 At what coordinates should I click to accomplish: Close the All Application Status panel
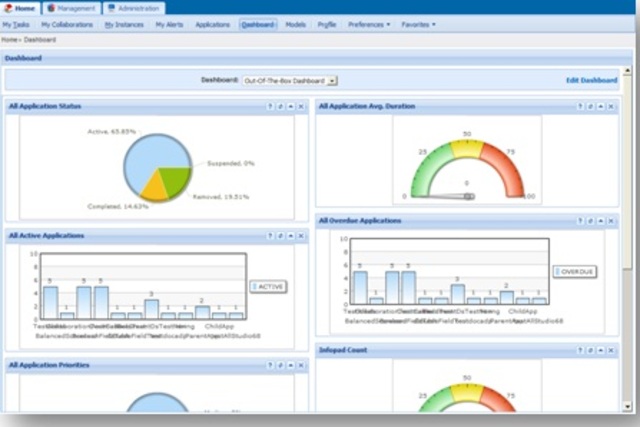coord(301,107)
